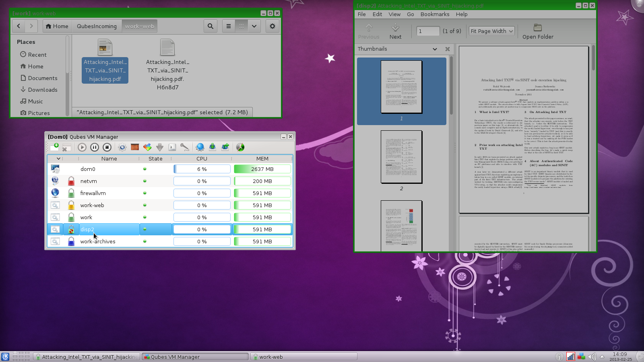
Task: Click the restore VMs from backup icon
Action: coord(225,147)
